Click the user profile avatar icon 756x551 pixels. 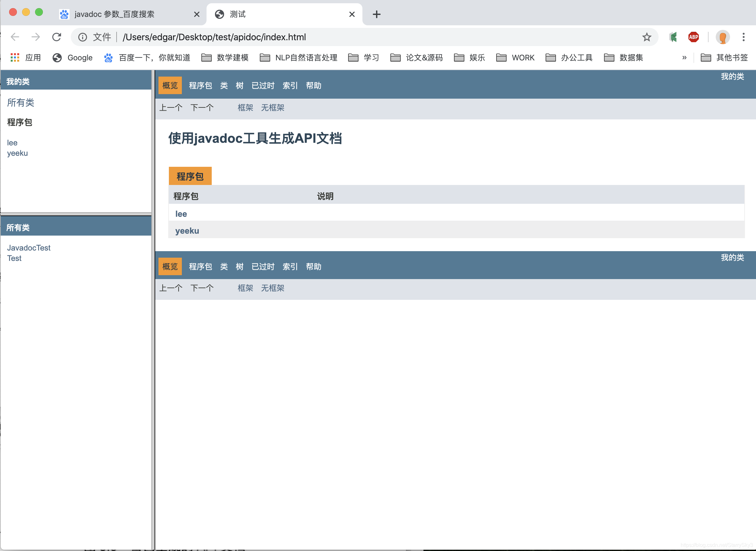723,37
